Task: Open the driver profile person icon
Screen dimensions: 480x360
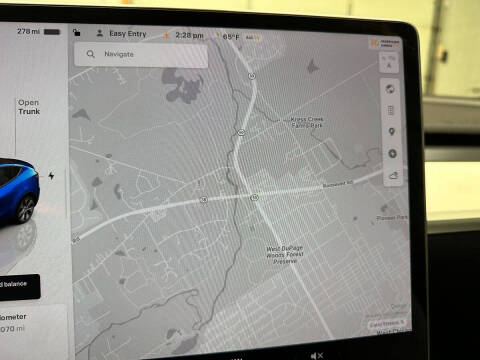Action: pos(99,33)
